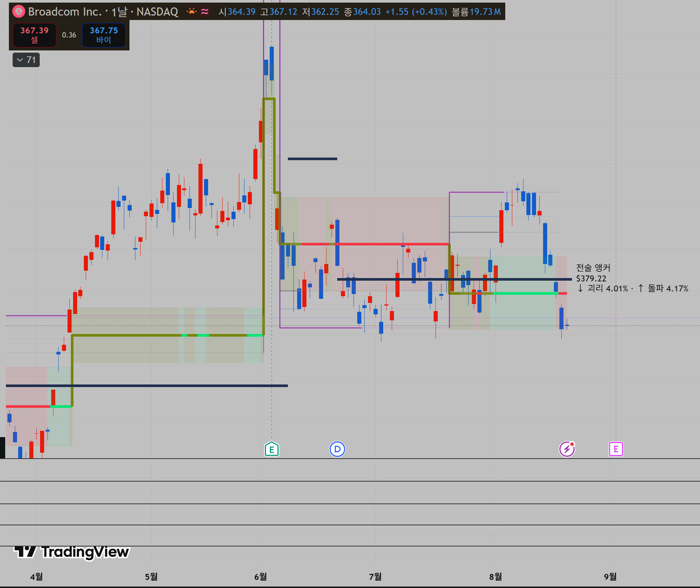This screenshot has width=700, height=588.
Task: Click the 괴리 4.01% · 돌파 4.17% label
Action: point(632,288)
